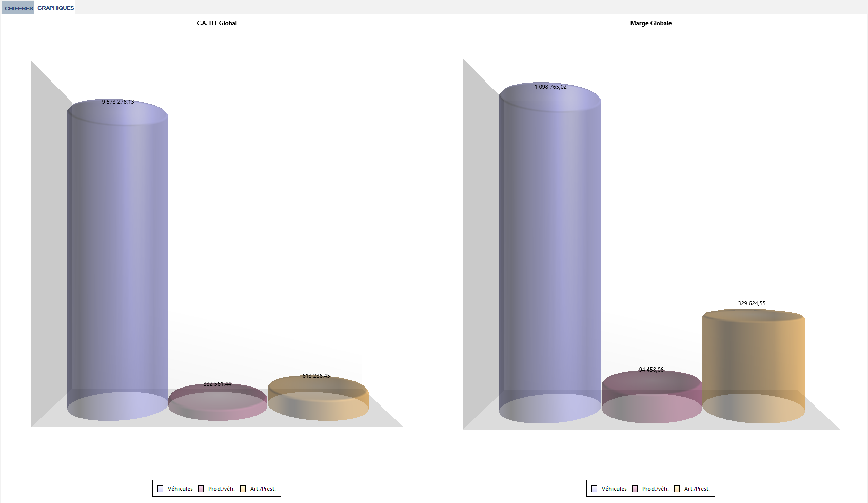Click Art./Prest. label in Marge Globale legend

697,489
